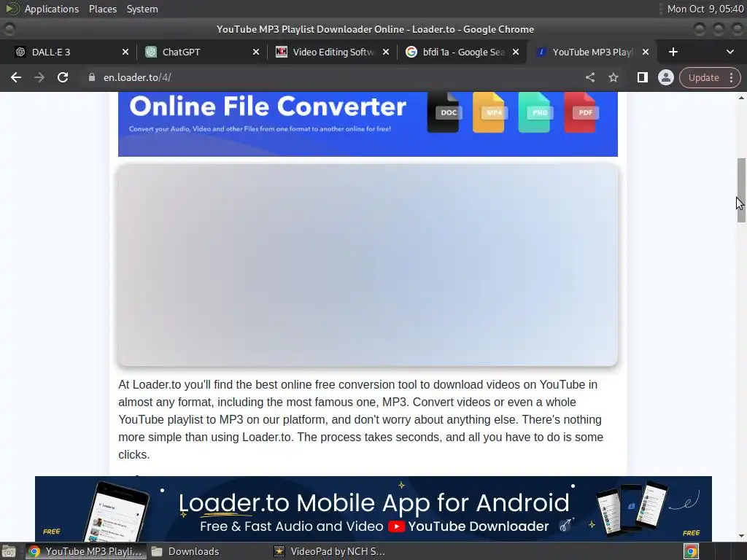Reload the Loader.to page
Viewport: 747px width, 560px height.
(x=63, y=77)
